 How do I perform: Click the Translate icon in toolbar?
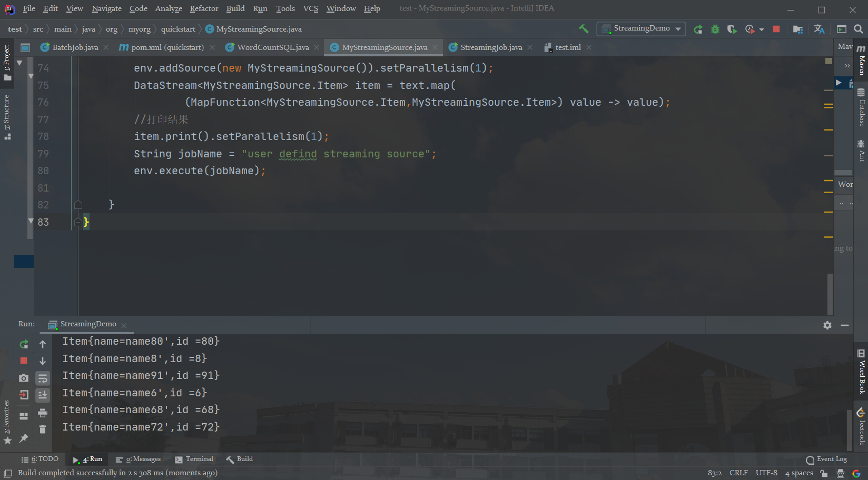[x=819, y=29]
